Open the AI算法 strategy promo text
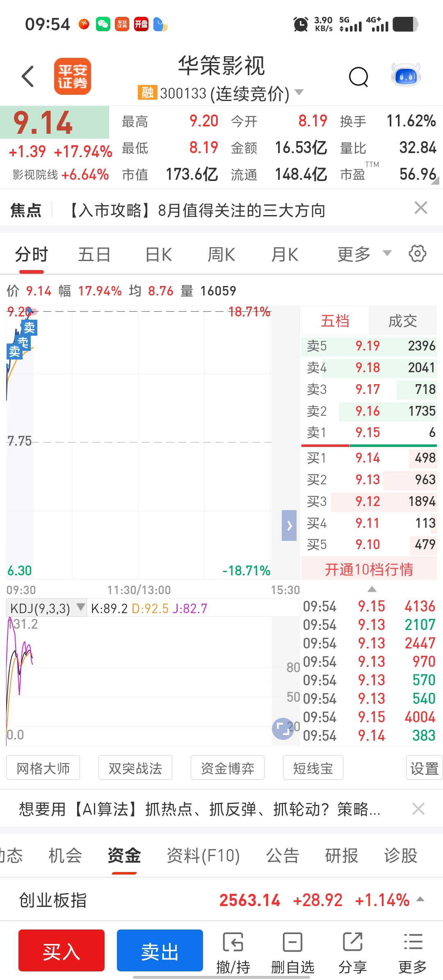This screenshot has height=980, width=443. pos(200,809)
